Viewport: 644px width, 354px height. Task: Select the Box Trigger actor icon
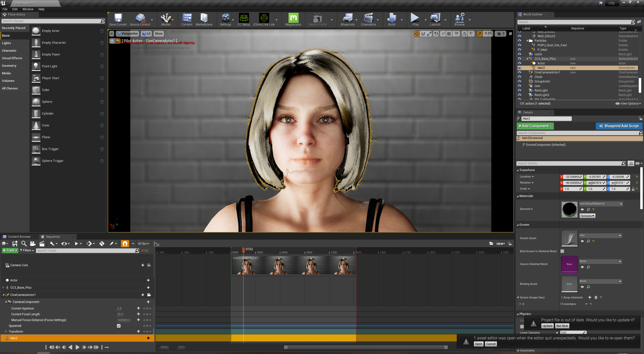coord(36,149)
